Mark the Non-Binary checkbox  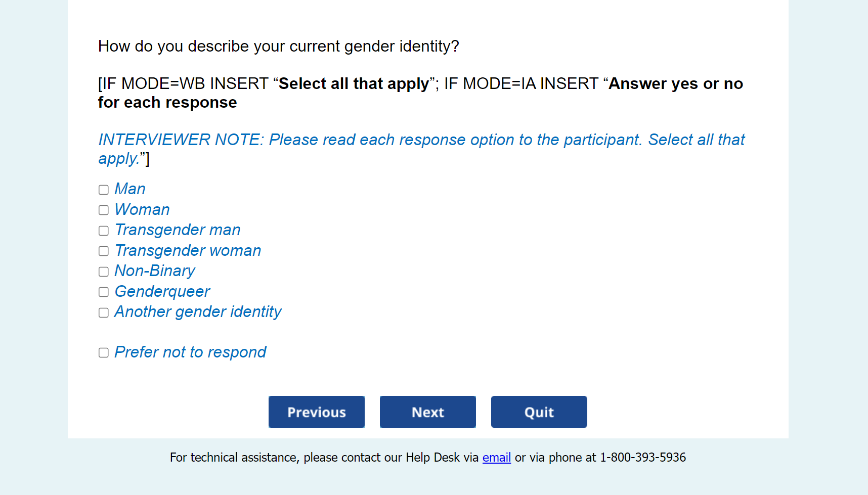pos(104,272)
